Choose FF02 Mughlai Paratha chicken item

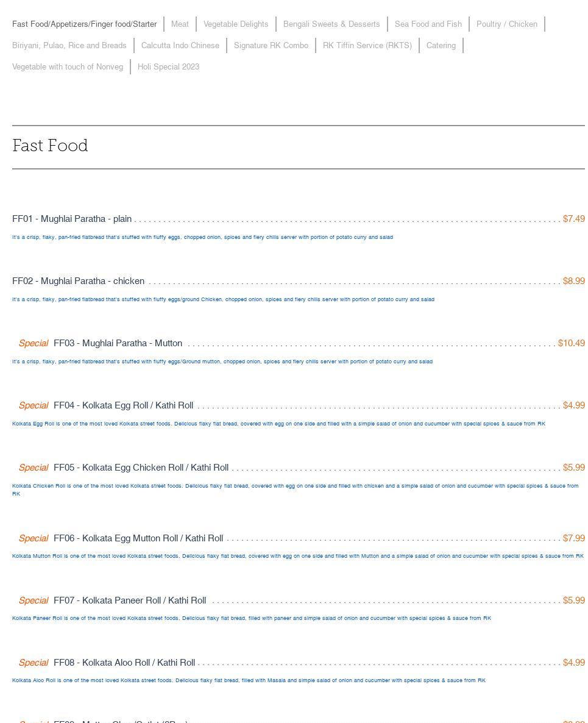click(x=79, y=281)
